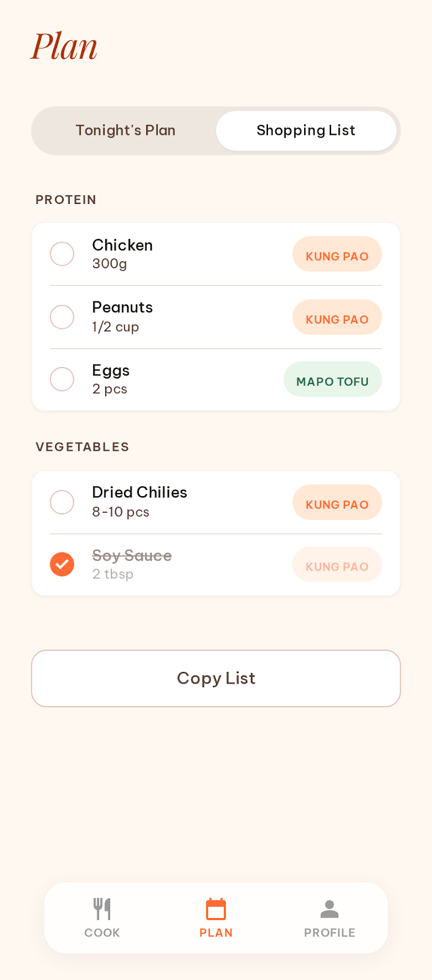This screenshot has height=980, width=432.
Task: Check off the Chicken item
Action: [x=62, y=254]
